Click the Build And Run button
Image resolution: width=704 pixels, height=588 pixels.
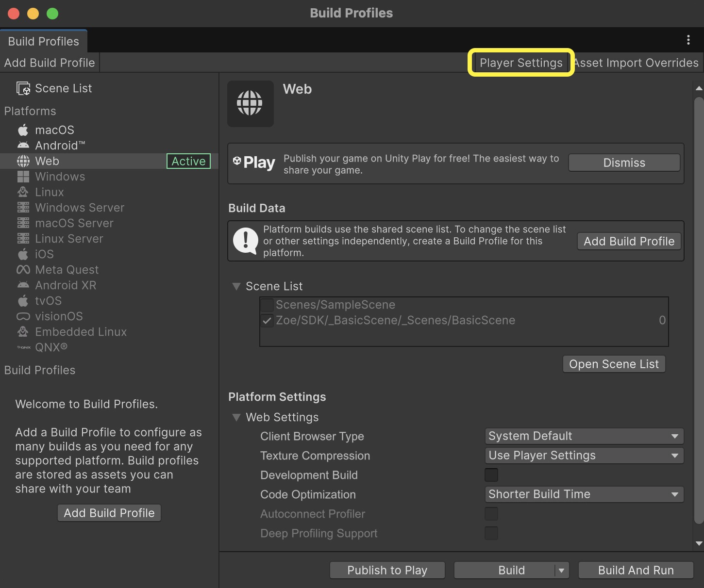[x=636, y=570]
